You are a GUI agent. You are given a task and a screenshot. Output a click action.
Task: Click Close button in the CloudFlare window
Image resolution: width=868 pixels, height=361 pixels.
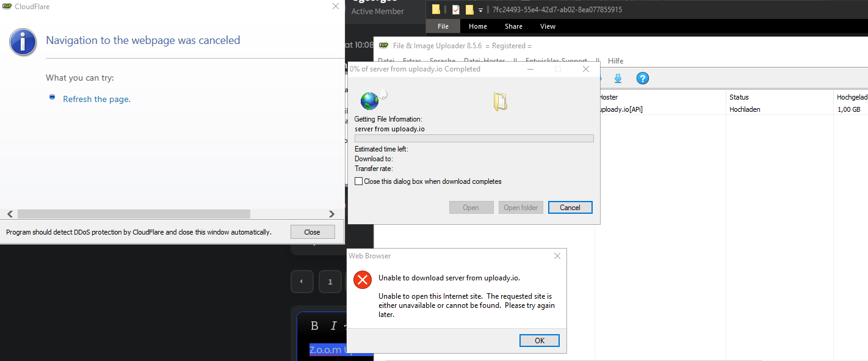point(313,232)
